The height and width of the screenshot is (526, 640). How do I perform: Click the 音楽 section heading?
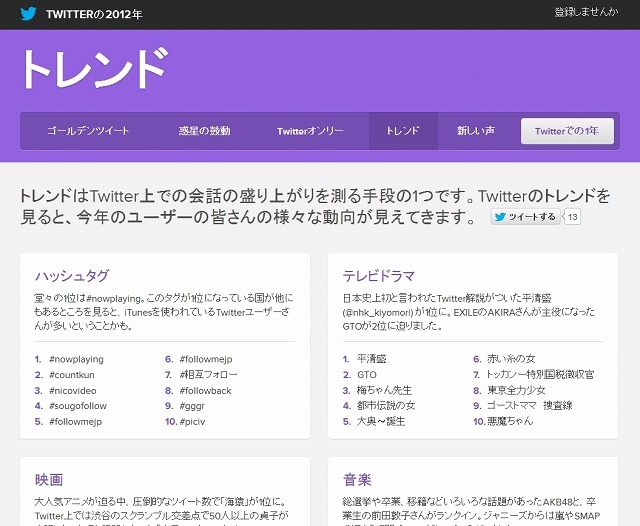click(357, 479)
